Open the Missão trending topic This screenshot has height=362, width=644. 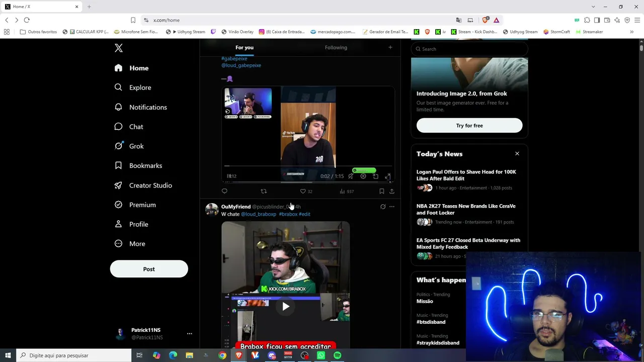[425, 301]
